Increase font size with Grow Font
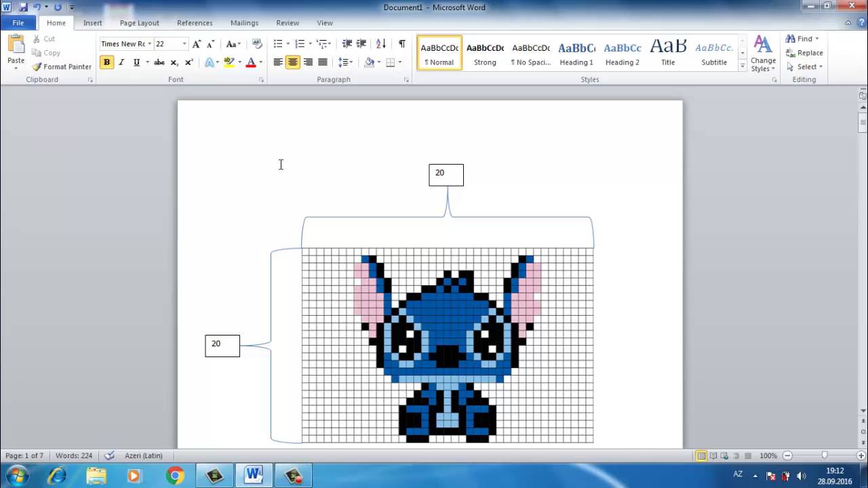This screenshot has width=868, height=488. tap(197, 44)
